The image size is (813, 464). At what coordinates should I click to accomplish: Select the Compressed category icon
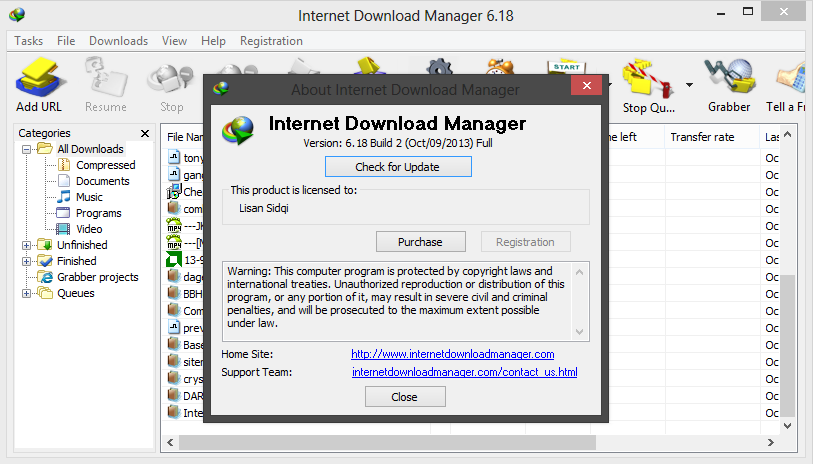(64, 165)
